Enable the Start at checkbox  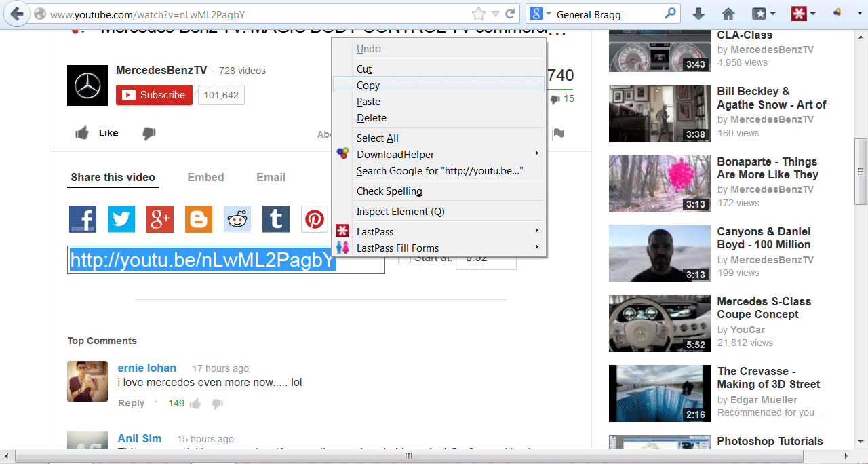click(x=404, y=258)
